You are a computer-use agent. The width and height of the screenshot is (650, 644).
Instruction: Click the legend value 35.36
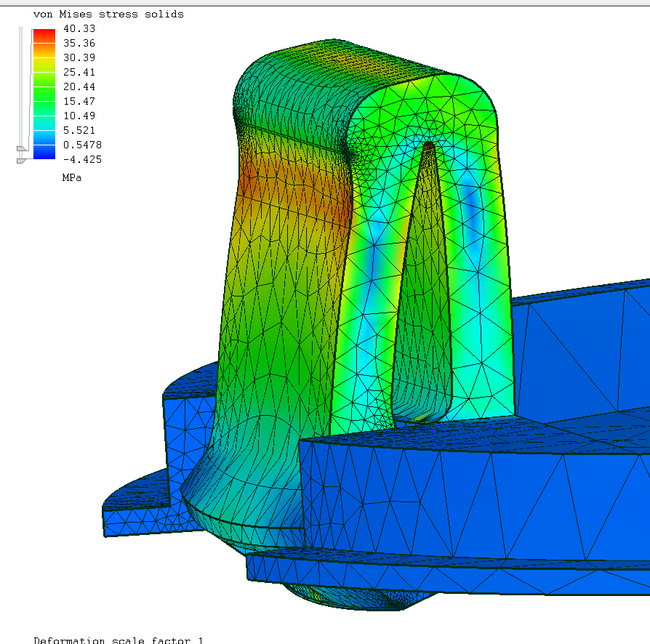pyautogui.click(x=79, y=43)
